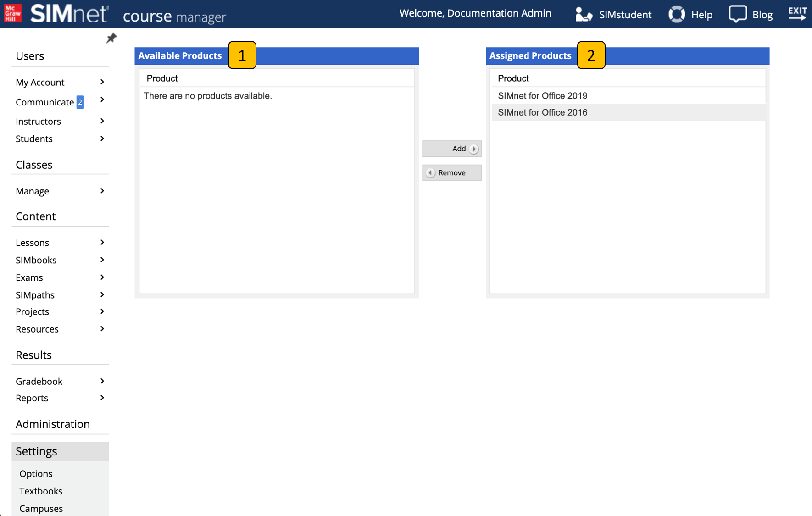Select SIMnet for Office 2016 row
Screen dimensions: 812x516
(x=628, y=112)
